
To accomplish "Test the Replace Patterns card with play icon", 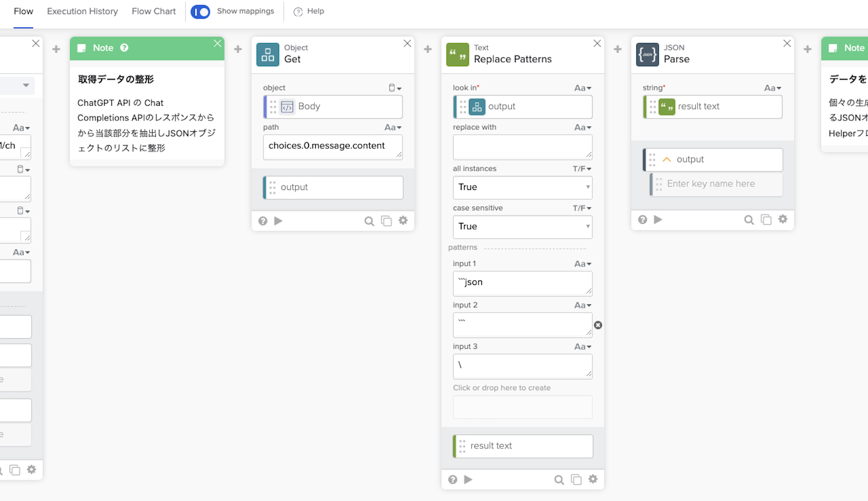I will pyautogui.click(x=468, y=480).
